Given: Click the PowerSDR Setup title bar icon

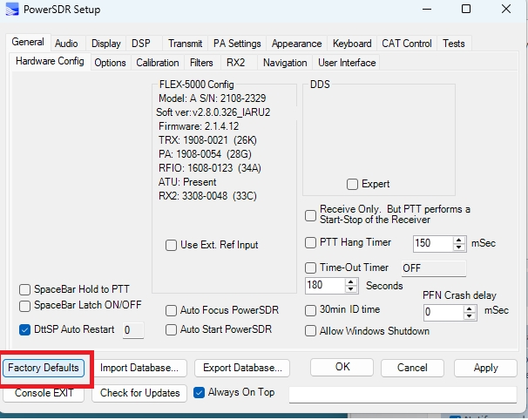Looking at the screenshot, I should pyautogui.click(x=12, y=9).
